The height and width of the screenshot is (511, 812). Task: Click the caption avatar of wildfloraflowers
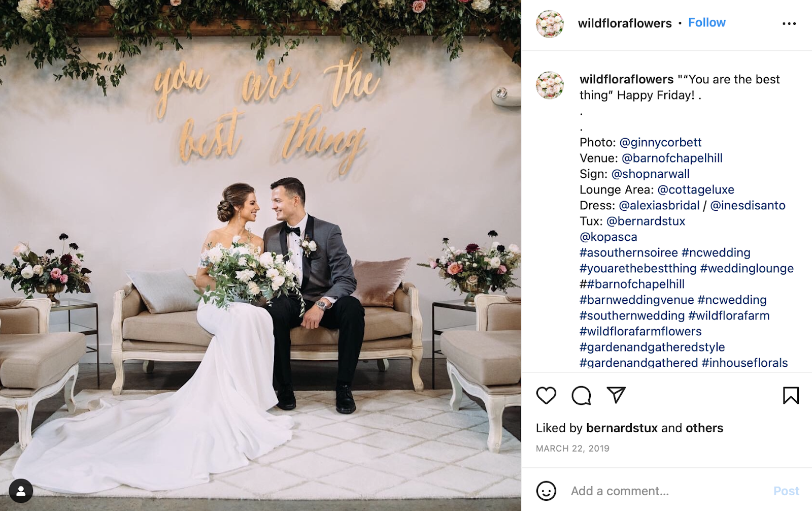click(x=550, y=85)
